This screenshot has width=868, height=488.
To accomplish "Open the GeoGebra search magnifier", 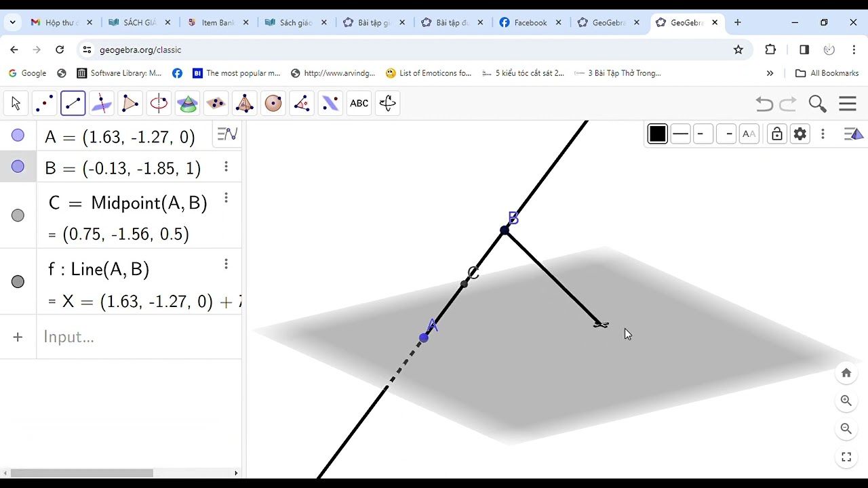I will (x=817, y=104).
